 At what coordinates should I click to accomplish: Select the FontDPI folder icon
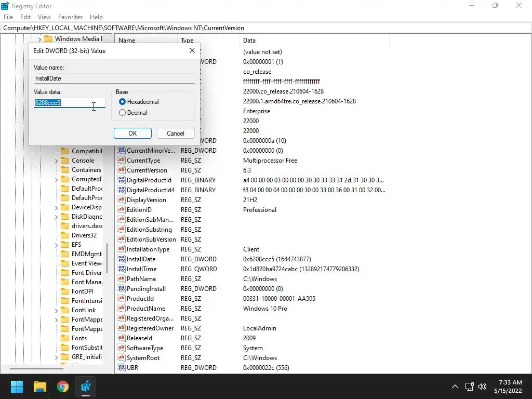click(65, 291)
